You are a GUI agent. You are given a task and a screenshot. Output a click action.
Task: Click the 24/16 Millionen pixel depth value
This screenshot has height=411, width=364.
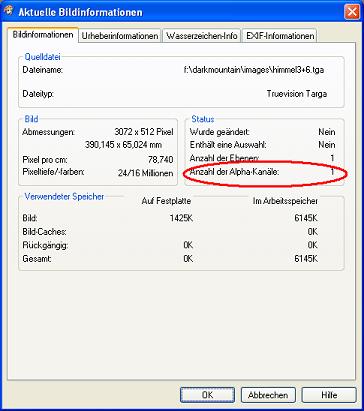pyautogui.click(x=145, y=173)
